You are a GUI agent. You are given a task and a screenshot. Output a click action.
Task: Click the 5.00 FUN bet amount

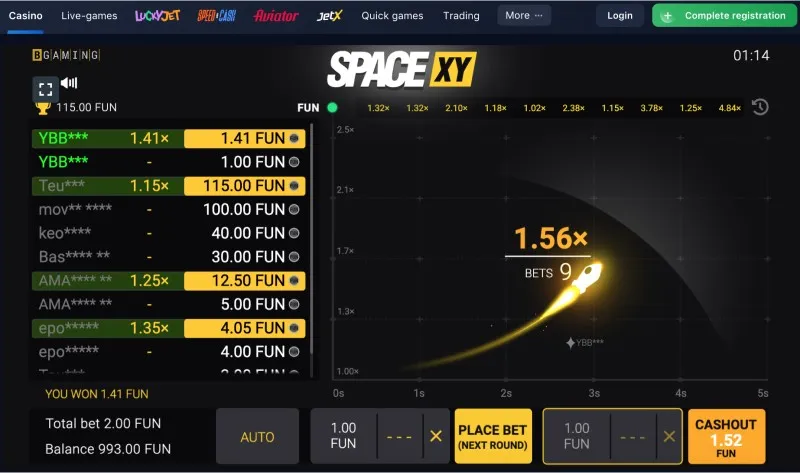coord(253,304)
